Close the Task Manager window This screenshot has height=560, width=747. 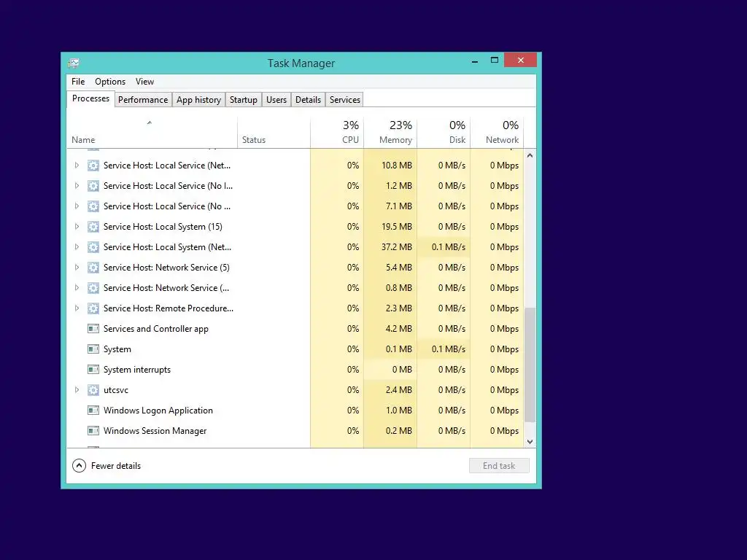tap(520, 60)
